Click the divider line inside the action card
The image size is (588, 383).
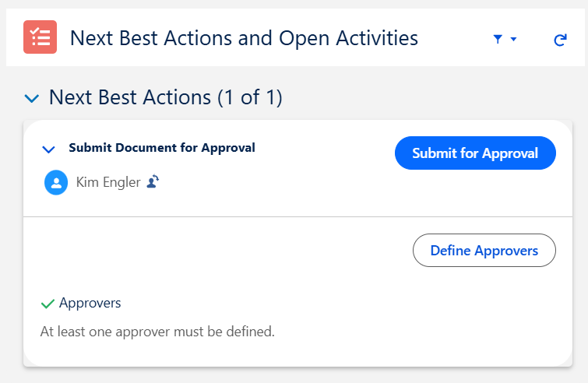296,216
